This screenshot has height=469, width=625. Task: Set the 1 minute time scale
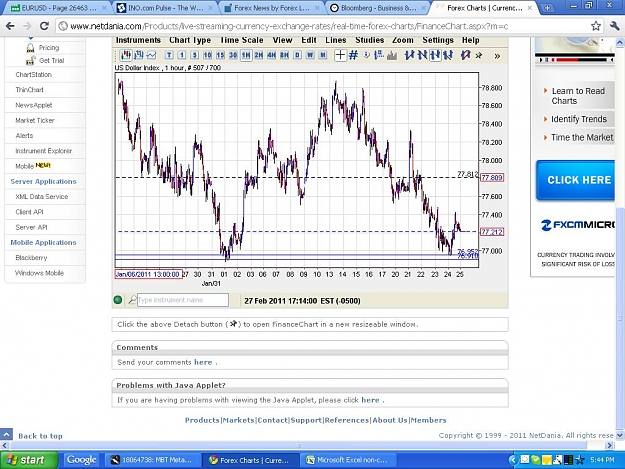(182, 55)
